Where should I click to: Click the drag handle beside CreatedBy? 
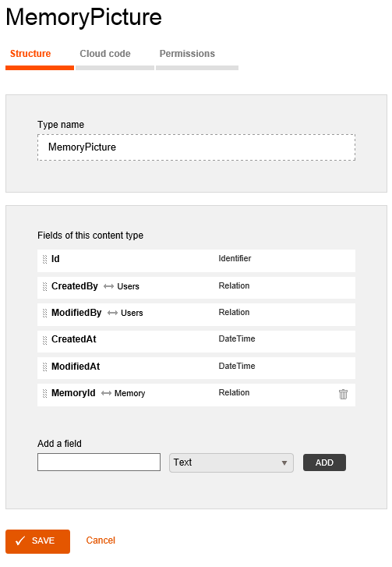click(x=44, y=286)
